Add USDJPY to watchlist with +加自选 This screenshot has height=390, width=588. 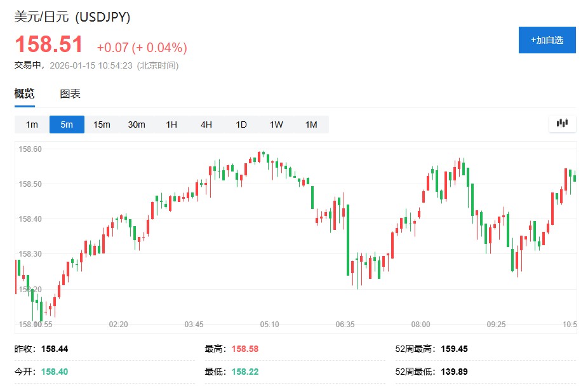click(x=547, y=40)
